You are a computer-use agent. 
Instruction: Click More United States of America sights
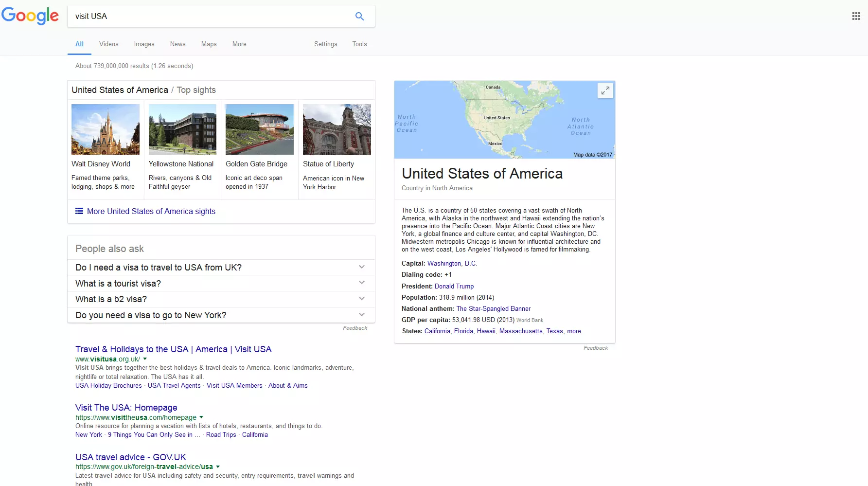[x=151, y=211]
